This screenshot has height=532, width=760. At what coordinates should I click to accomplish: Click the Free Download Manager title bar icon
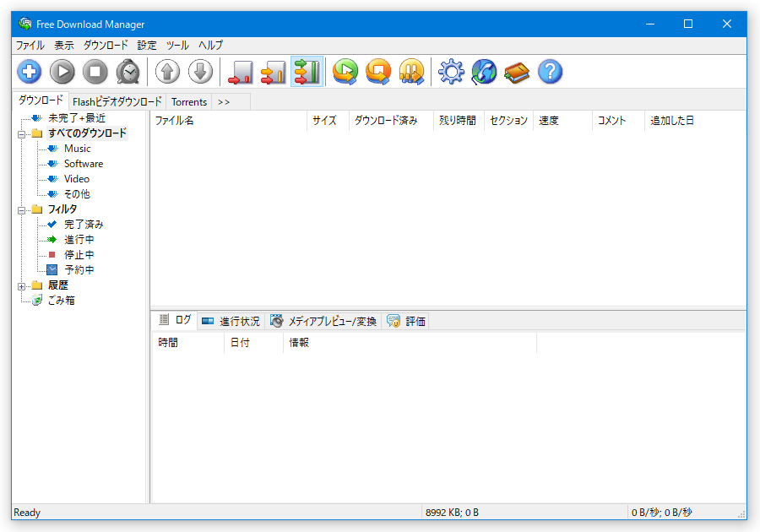24,24
